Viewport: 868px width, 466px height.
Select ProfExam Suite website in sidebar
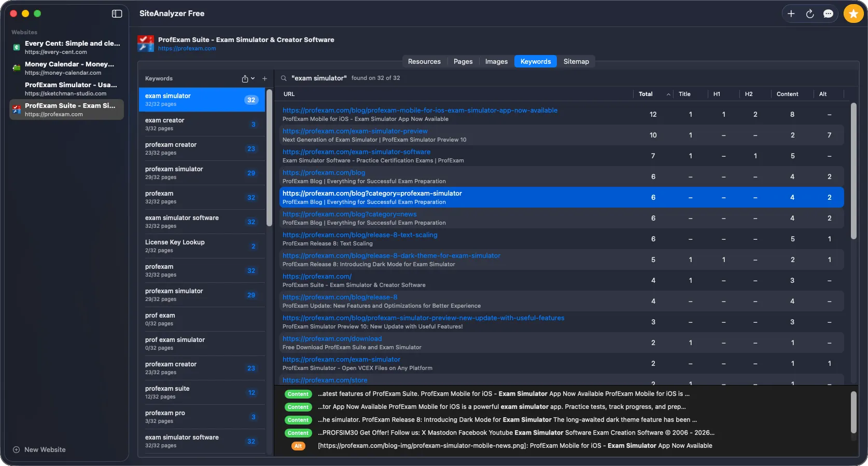coord(66,109)
